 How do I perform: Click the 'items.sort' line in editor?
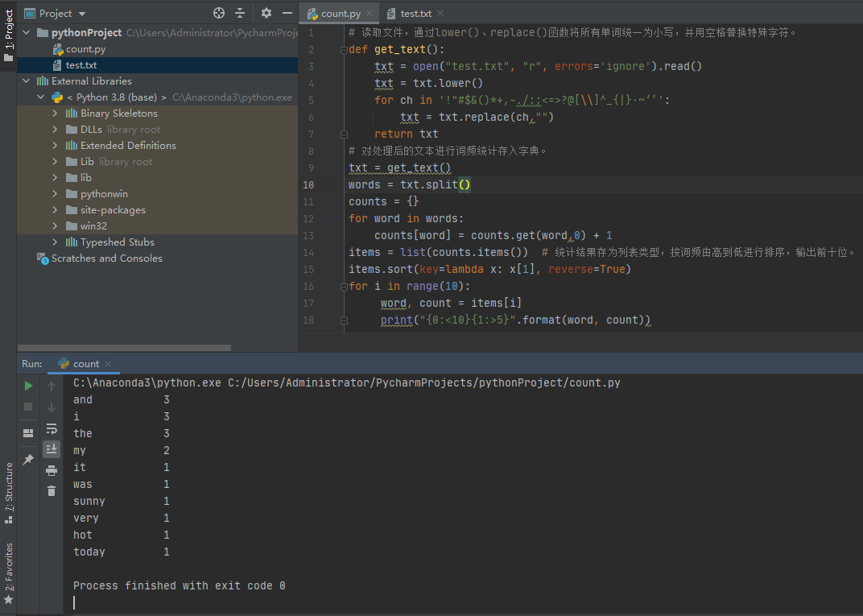coord(489,269)
